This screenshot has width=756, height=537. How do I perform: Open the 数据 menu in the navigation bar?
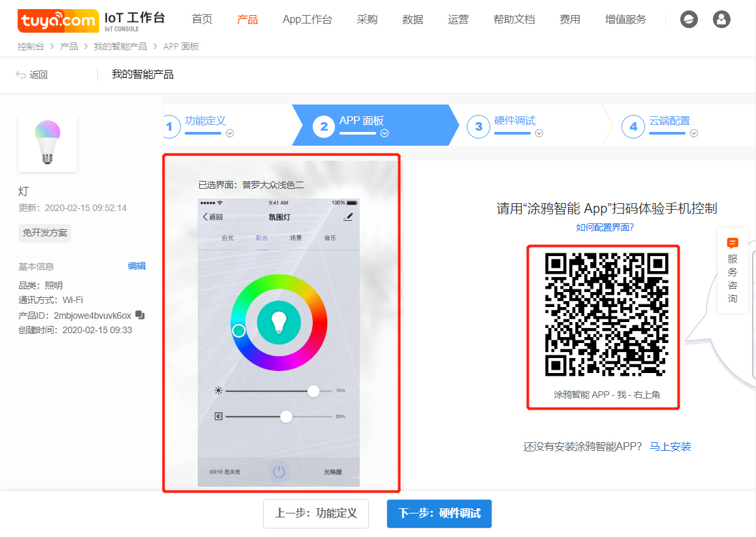[x=413, y=20]
